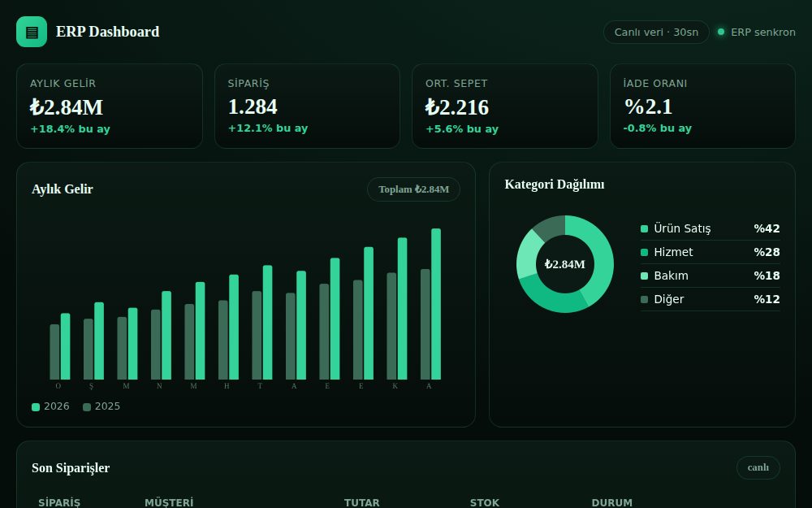Click the tallest 2026 bar for month K
The height and width of the screenshot is (508, 812).
(403, 308)
